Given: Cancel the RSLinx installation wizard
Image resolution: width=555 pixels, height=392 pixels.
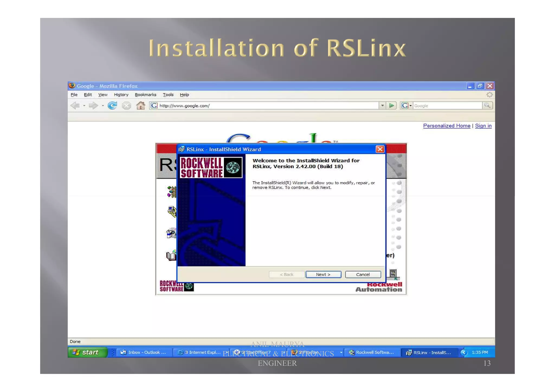Looking at the screenshot, I should [363, 275].
